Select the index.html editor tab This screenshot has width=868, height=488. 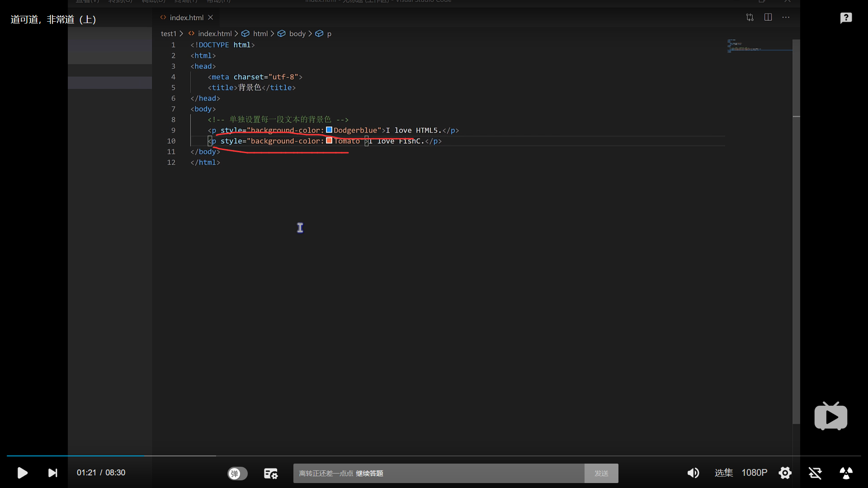pos(186,18)
